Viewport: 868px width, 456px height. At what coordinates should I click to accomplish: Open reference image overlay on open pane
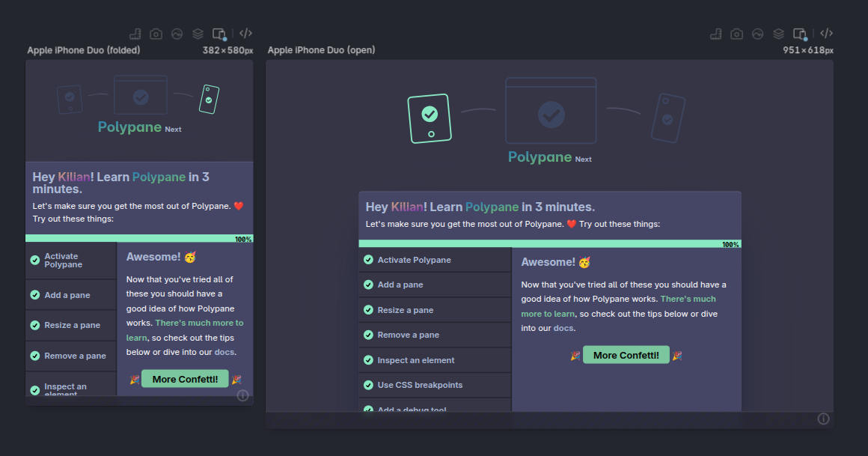pyautogui.click(x=757, y=34)
